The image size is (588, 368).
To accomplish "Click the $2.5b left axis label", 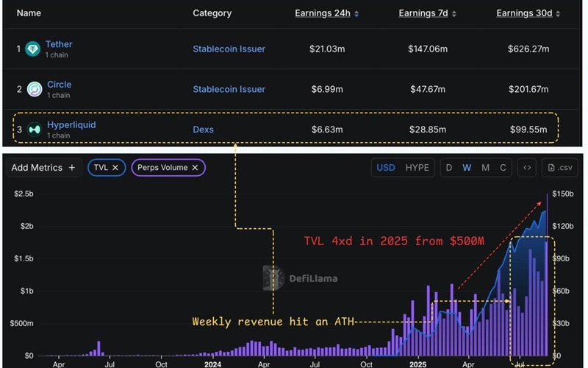I will [24, 194].
